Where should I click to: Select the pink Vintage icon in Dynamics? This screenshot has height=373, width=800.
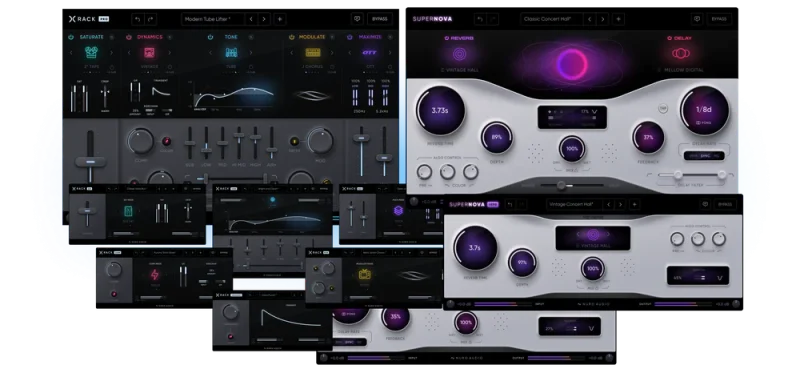149,52
